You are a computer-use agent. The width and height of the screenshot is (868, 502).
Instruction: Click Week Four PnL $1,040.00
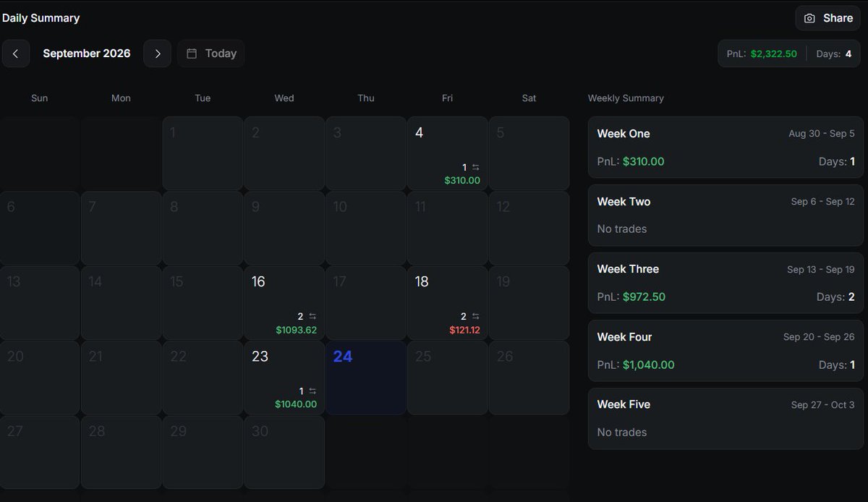(636, 365)
